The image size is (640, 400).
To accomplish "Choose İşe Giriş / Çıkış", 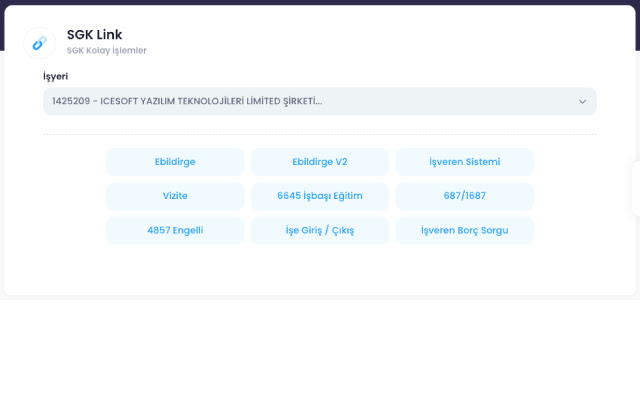I will click(x=320, y=230).
